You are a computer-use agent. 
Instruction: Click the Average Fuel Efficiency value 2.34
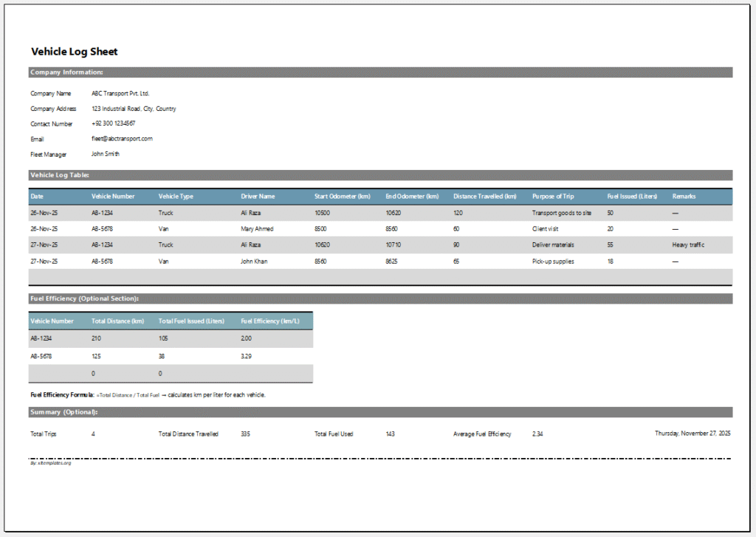pos(536,434)
